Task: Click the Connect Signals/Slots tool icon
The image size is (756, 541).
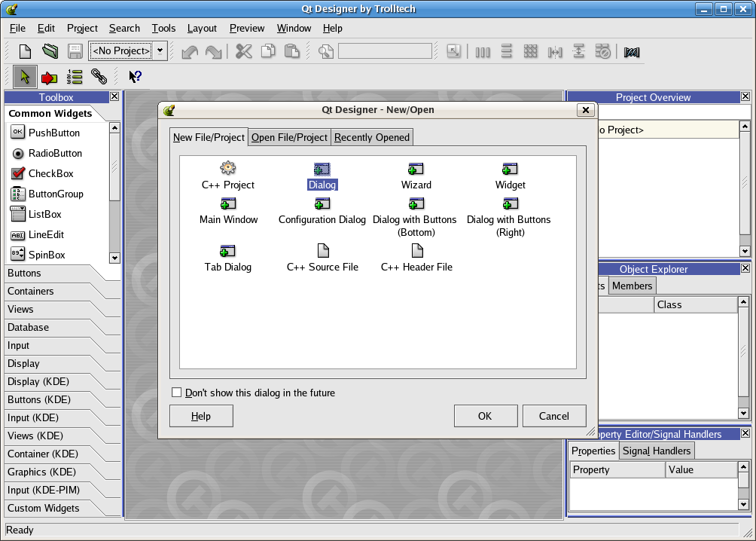Action: (49, 76)
